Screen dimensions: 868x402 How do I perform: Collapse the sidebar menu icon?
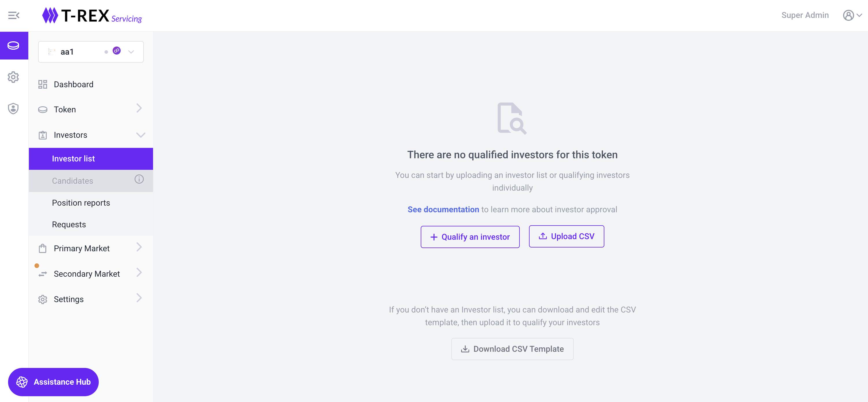tap(14, 16)
